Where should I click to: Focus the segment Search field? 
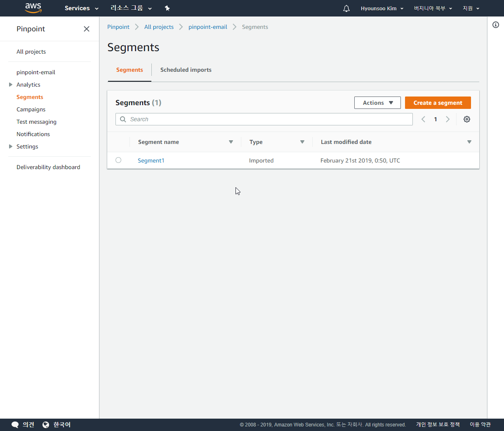point(264,119)
